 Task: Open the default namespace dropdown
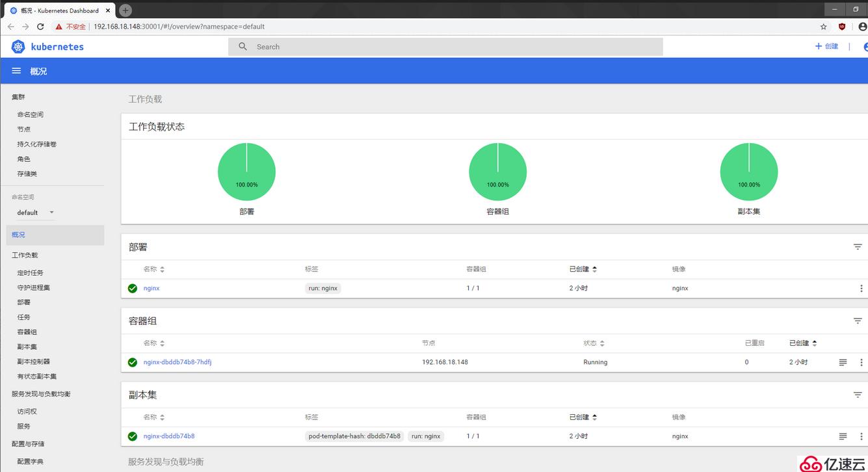pos(36,213)
